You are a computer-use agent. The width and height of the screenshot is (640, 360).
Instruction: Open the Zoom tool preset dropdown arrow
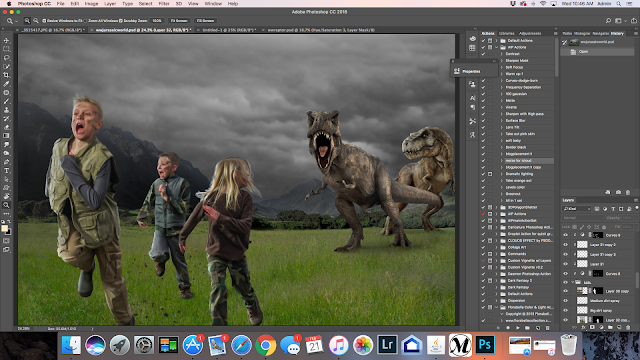16,21
